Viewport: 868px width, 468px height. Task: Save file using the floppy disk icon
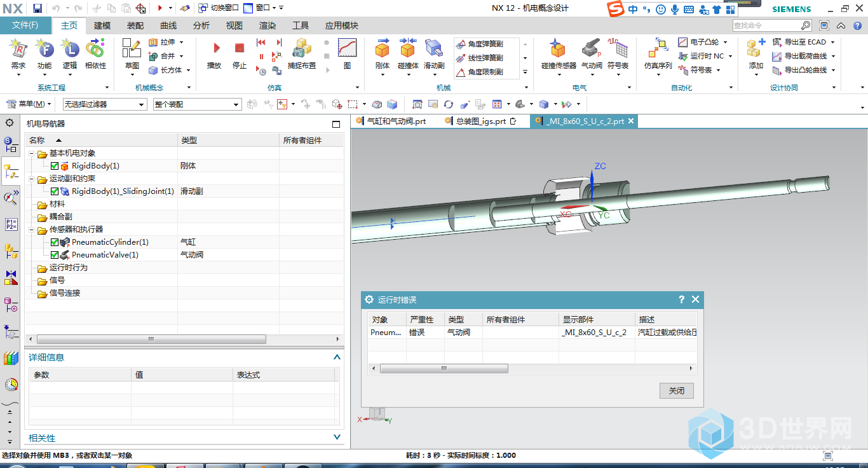coord(37,8)
